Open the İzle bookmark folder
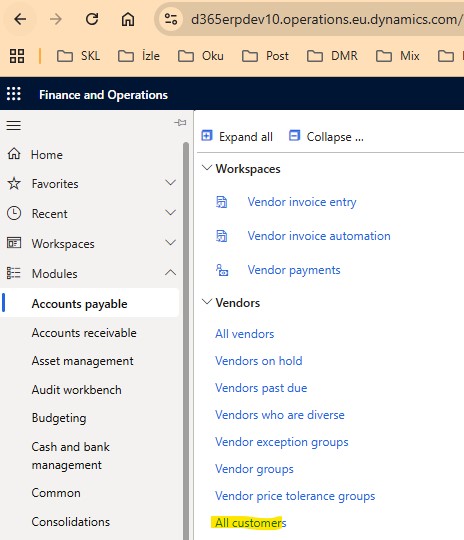464x540 pixels. tap(139, 56)
